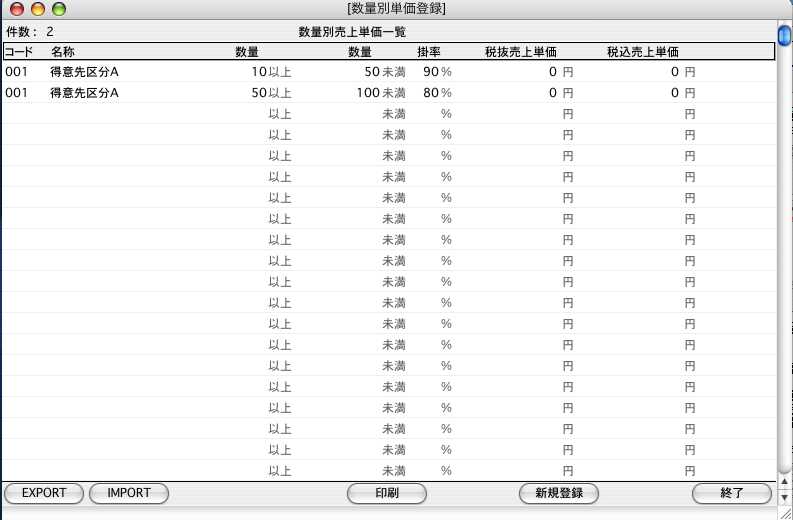The height and width of the screenshot is (520, 793).
Task: Click the vertical scrollbar thumb
Action: point(784,34)
